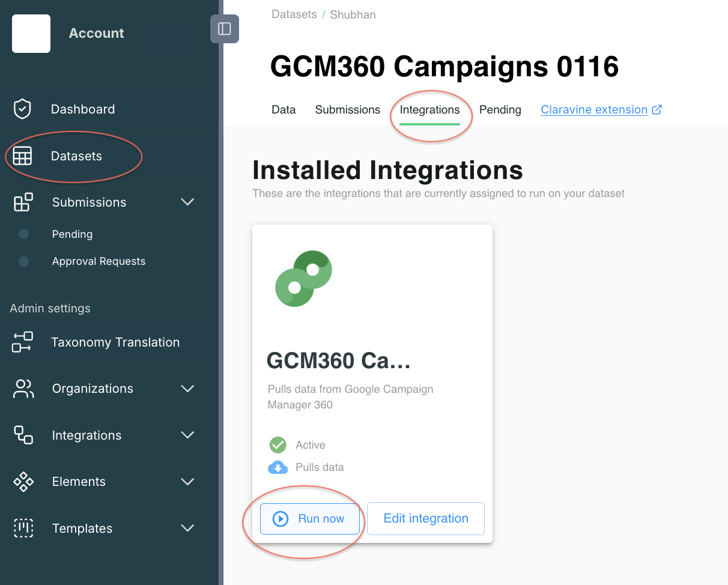Open Elements in the sidebar

click(x=79, y=482)
